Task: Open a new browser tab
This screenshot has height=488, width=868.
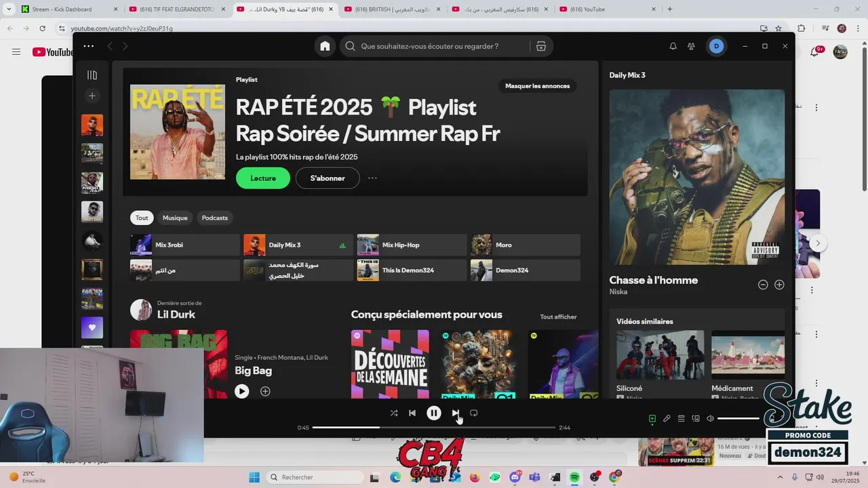Action: pyautogui.click(x=670, y=9)
